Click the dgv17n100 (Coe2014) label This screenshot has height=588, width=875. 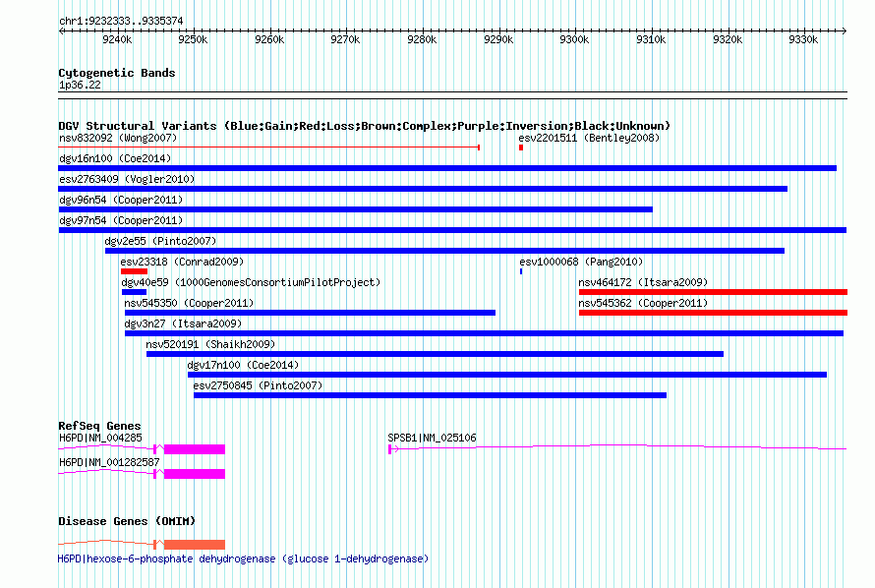[x=243, y=365]
